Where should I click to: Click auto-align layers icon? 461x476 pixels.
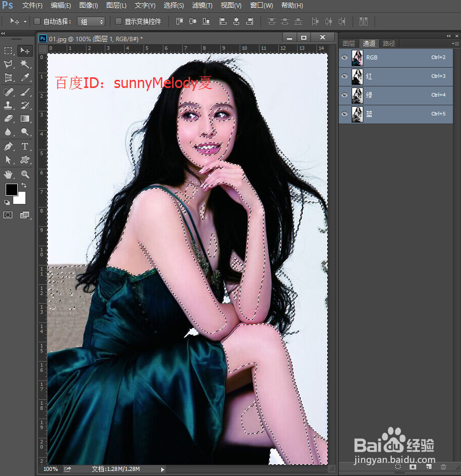pyautogui.click(x=363, y=21)
